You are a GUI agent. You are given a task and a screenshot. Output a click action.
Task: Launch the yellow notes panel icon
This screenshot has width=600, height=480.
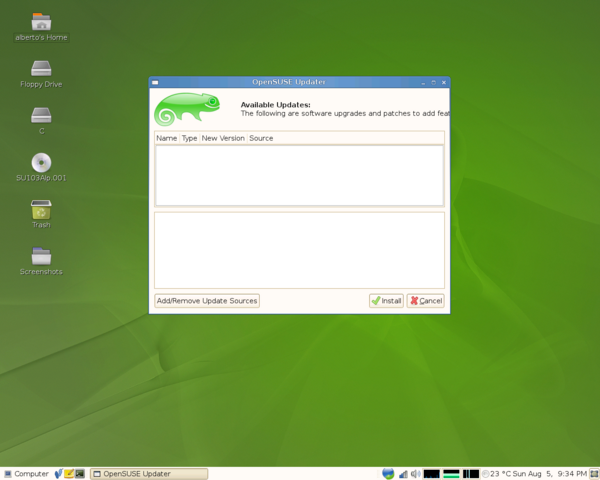pos(69,474)
